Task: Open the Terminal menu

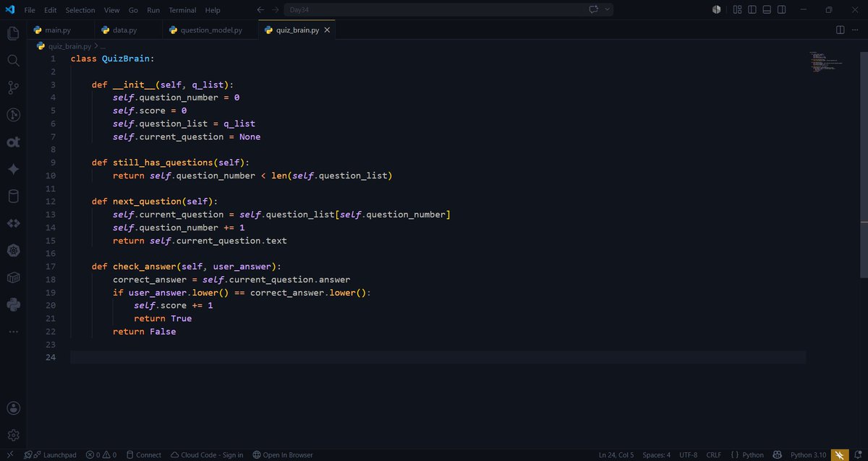Action: (x=182, y=10)
